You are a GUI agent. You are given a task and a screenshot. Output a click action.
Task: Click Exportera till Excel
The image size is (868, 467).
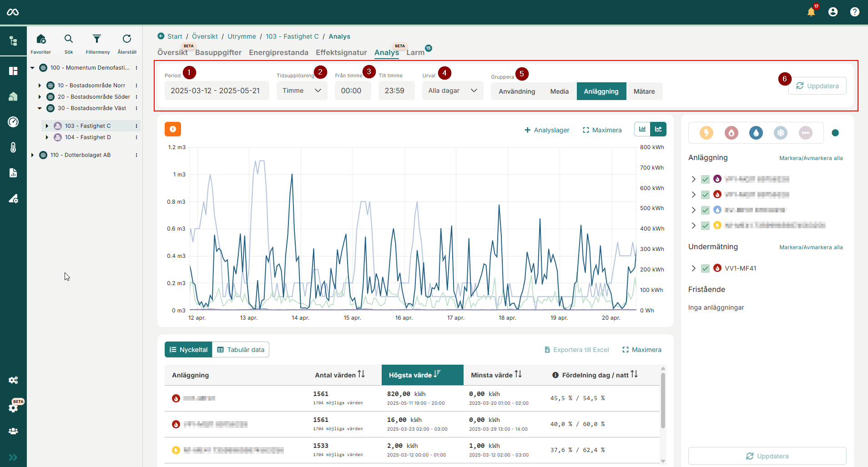[x=576, y=350]
